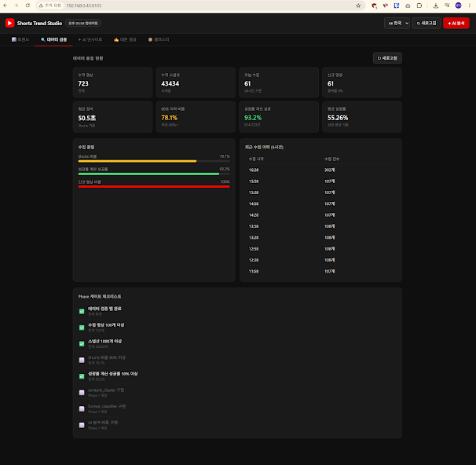Toggle the 'content_cluster 구현' checkbox

click(x=82, y=393)
